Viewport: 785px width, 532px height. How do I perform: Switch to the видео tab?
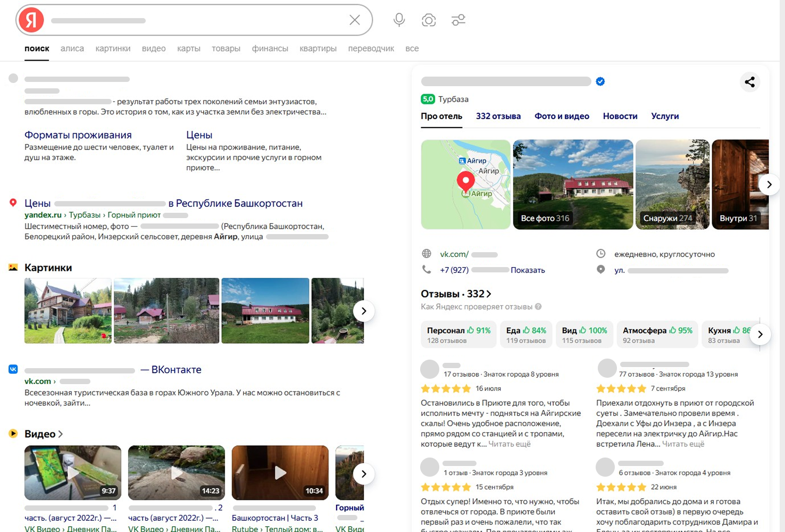[x=154, y=48]
